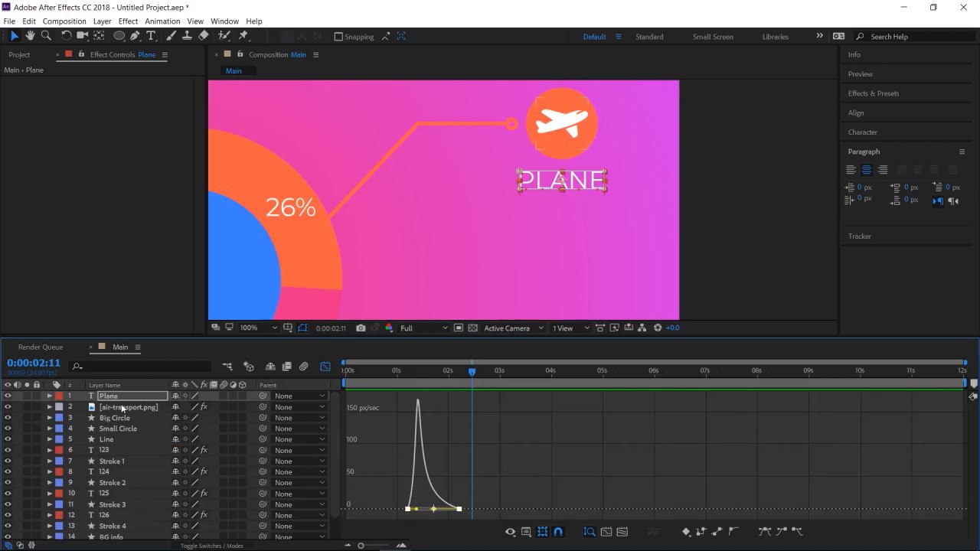The image size is (980, 551).
Task: Switch to the Render Queue tab
Action: point(41,347)
